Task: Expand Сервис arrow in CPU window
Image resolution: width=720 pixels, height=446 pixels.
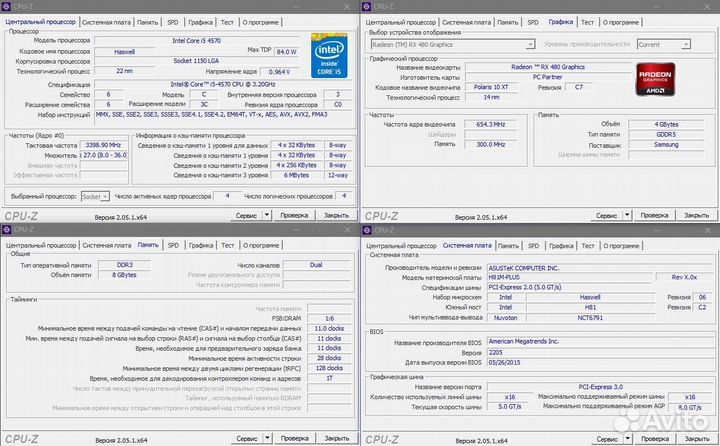Action: pyautogui.click(x=267, y=215)
